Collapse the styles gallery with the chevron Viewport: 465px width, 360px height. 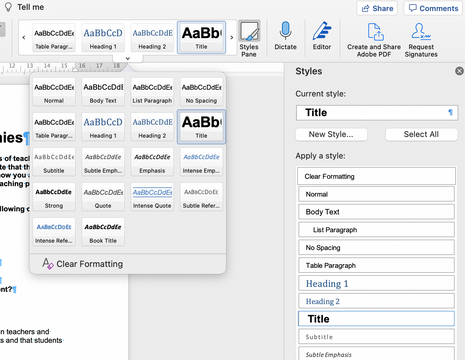click(128, 58)
